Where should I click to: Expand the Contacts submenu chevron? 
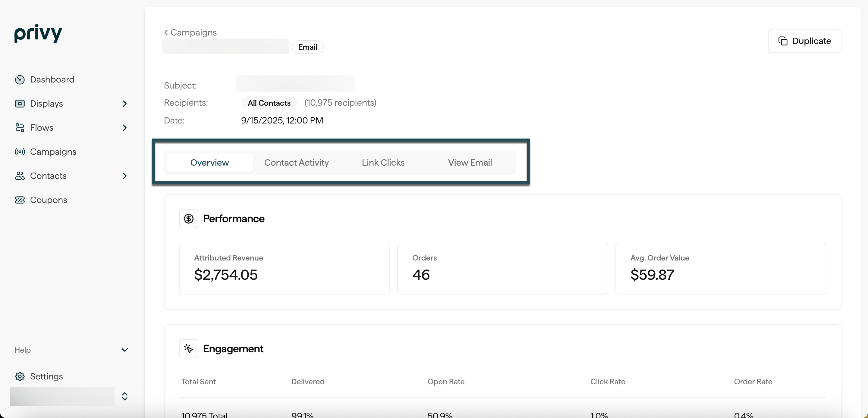pos(125,176)
